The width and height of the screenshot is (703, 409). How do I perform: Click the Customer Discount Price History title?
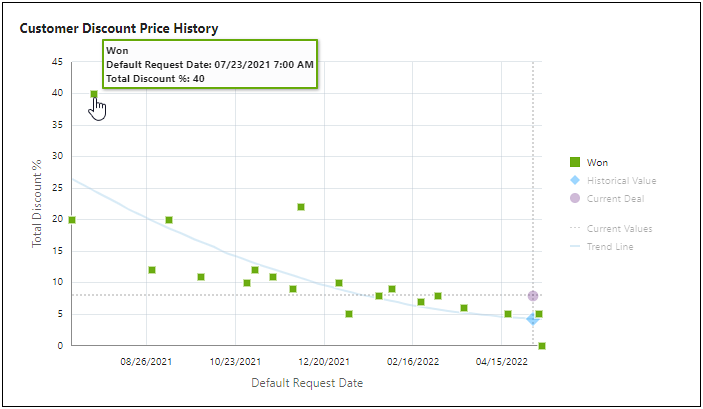119,28
